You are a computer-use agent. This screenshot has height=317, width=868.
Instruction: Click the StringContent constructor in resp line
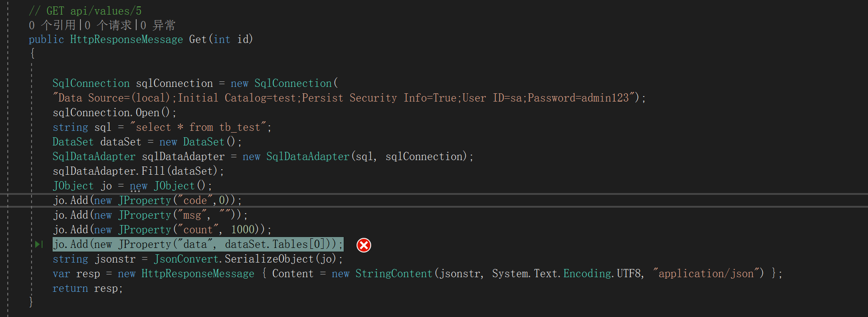coord(394,274)
